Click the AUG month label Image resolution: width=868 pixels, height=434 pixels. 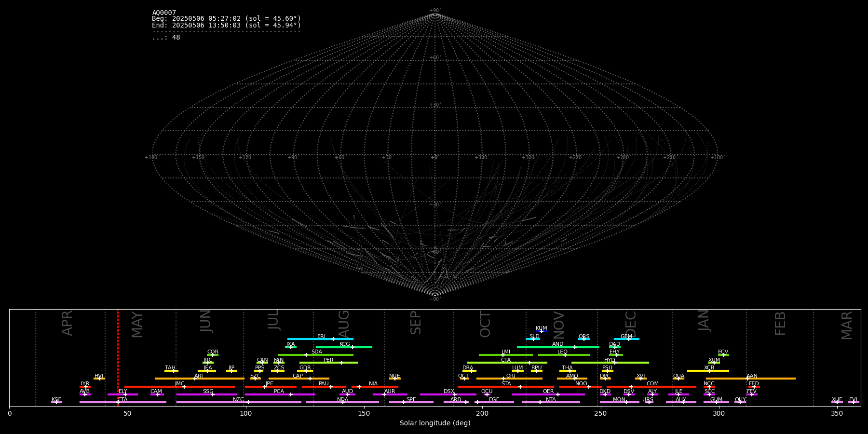click(x=343, y=323)
